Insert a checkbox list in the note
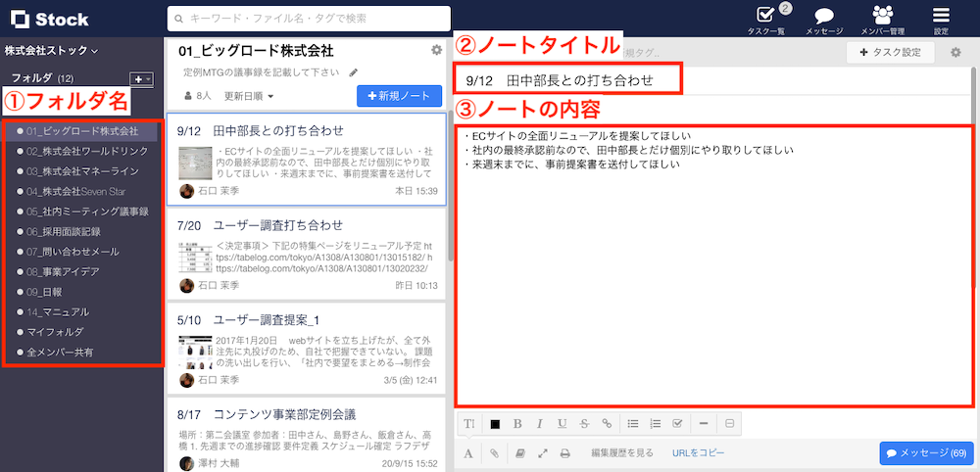Viewport: 980px width, 472px height. [677, 424]
